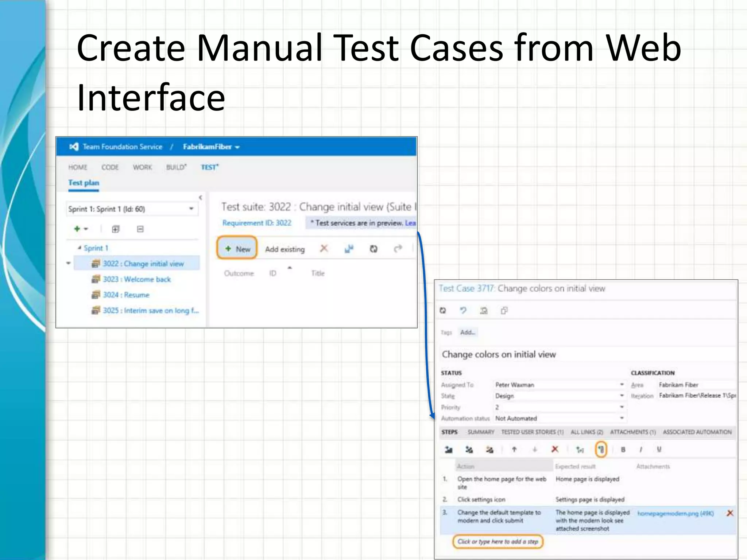Go to the TEST hub
Viewport: 747px width, 560px height.
point(210,167)
